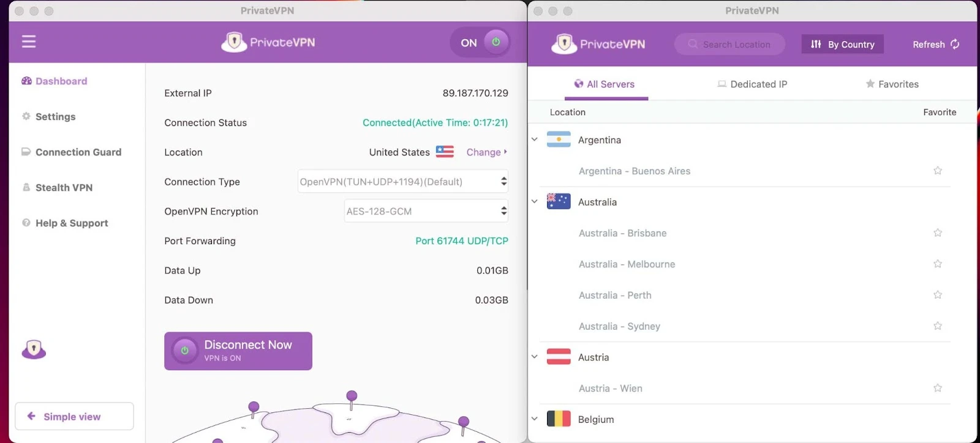980x443 pixels.
Task: Click the Austria flag icon
Action: tap(559, 357)
